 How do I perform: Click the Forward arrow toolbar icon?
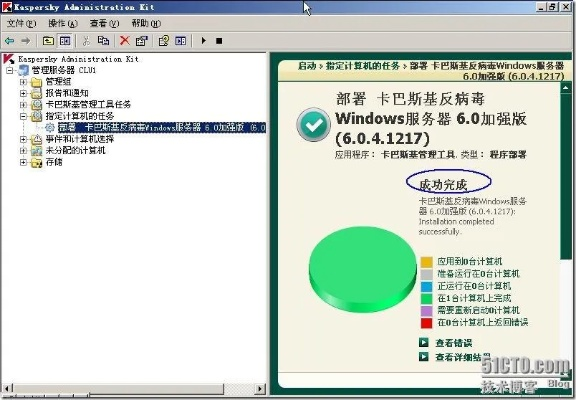[25, 41]
